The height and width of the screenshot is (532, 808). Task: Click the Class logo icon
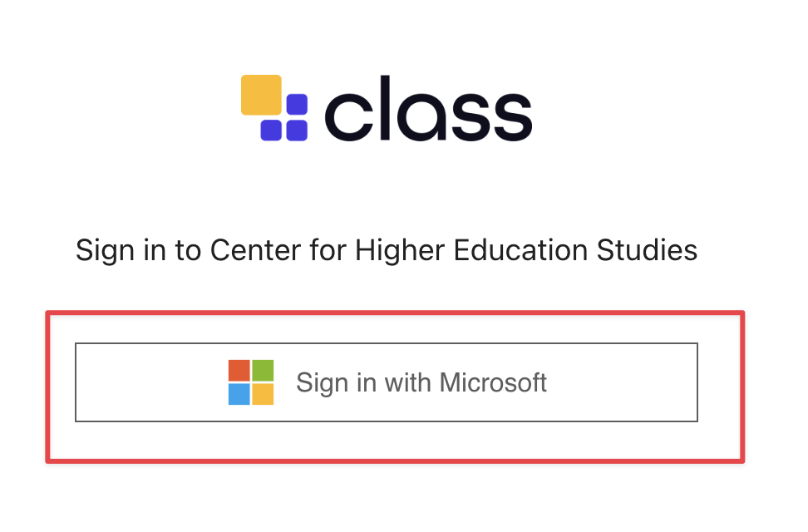click(x=274, y=107)
